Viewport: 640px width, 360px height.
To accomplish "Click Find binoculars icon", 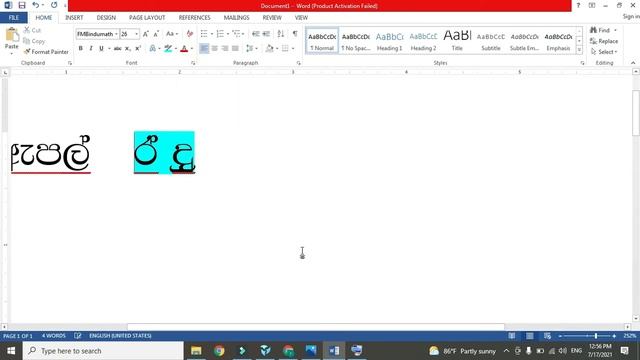I will pos(593,30).
